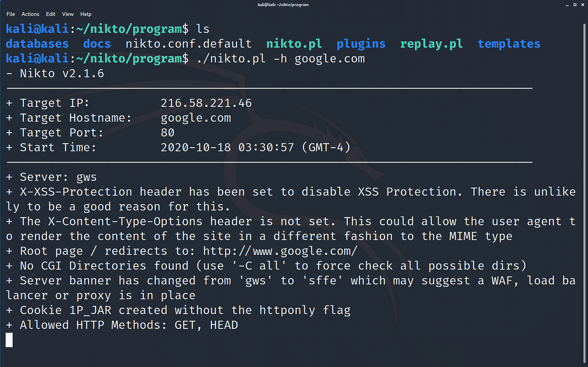Click the kali@kali:~/nikto/program title bar text
This screenshot has height=367, width=588.
pos(283,5)
